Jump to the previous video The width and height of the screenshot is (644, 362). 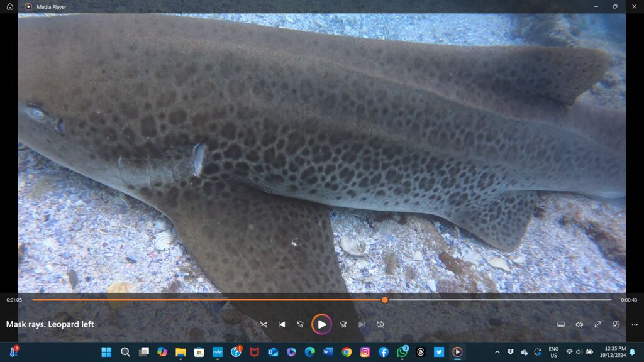282,325
